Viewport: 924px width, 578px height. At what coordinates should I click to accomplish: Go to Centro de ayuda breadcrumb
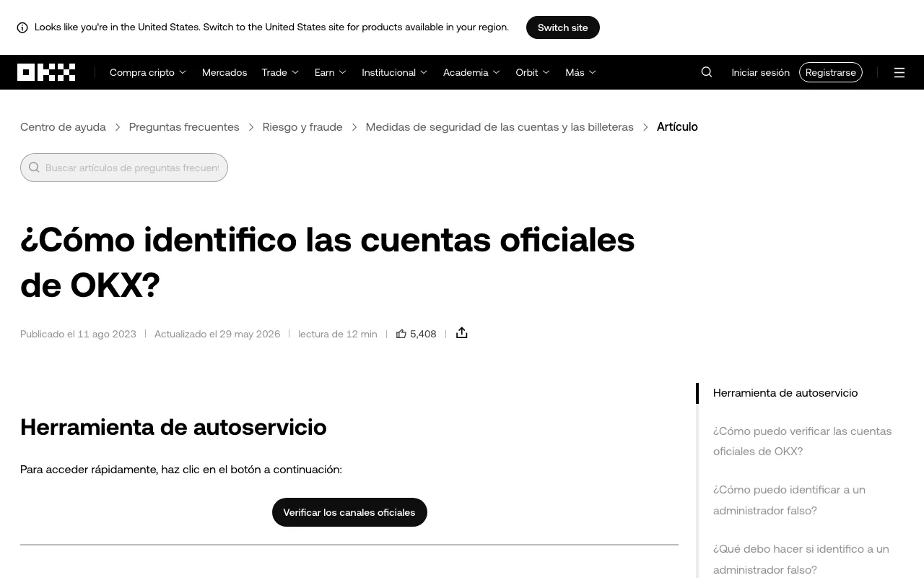point(63,126)
